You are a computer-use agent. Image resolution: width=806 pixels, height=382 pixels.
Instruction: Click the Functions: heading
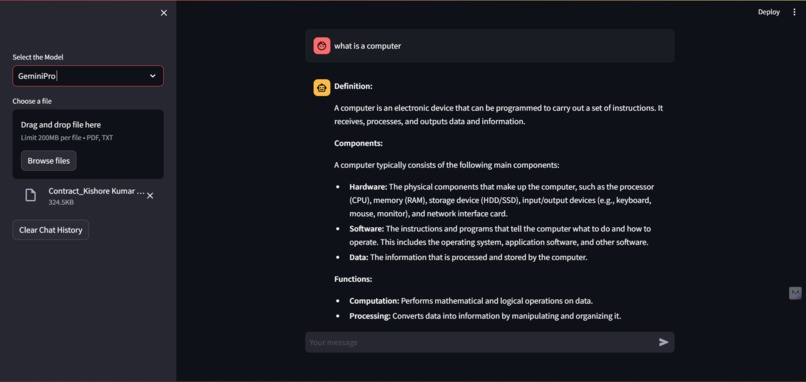[353, 279]
